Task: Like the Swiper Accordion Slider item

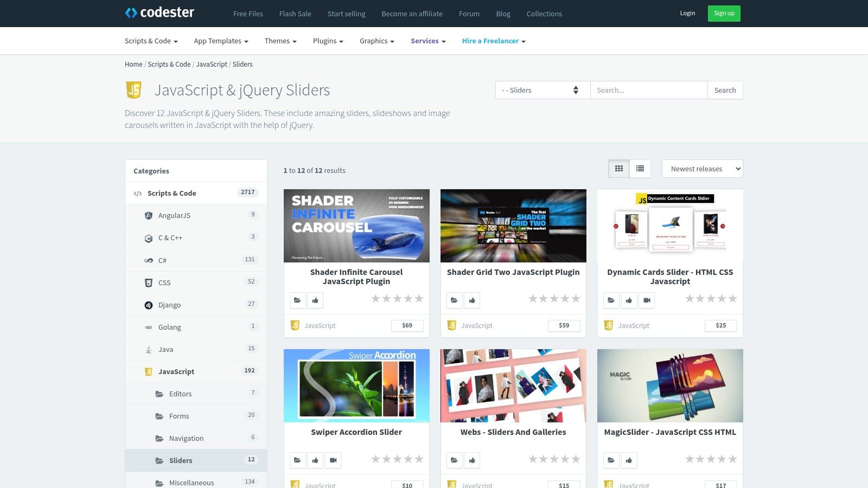Action: tap(315, 460)
